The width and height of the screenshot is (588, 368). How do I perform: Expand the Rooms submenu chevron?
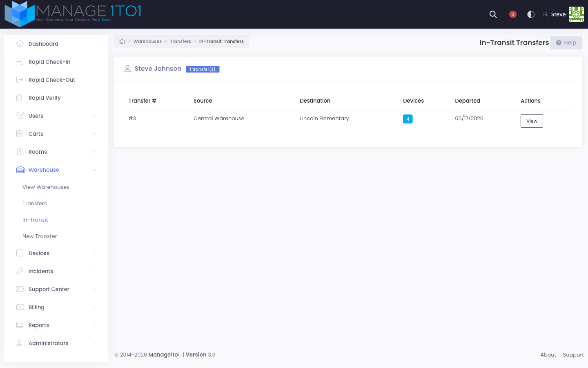(x=94, y=152)
